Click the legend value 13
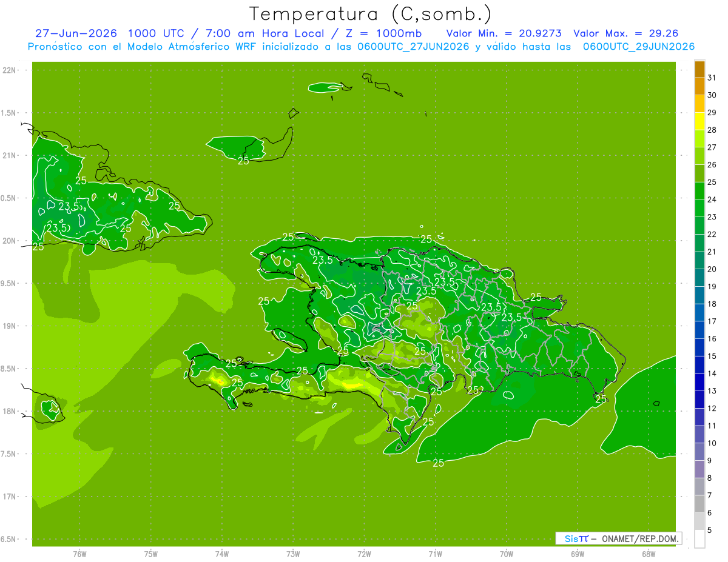 click(x=712, y=391)
